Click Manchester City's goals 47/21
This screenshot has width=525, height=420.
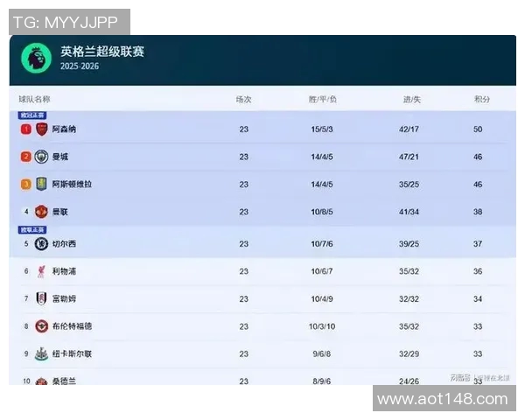(x=409, y=157)
